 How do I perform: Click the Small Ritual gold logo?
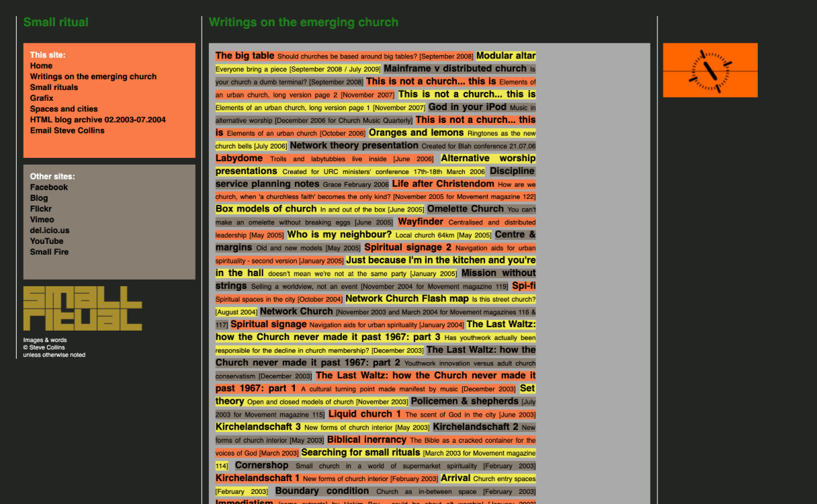[x=83, y=308]
